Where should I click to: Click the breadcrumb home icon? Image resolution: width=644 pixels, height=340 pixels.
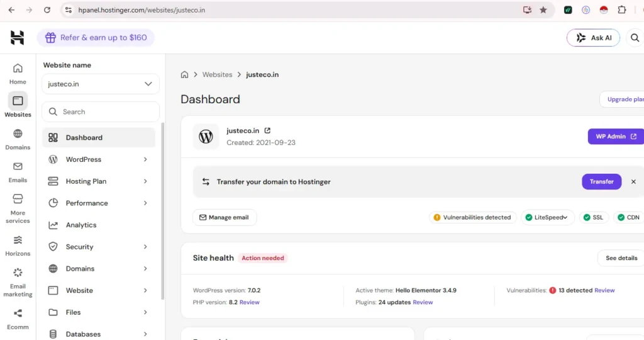point(184,74)
